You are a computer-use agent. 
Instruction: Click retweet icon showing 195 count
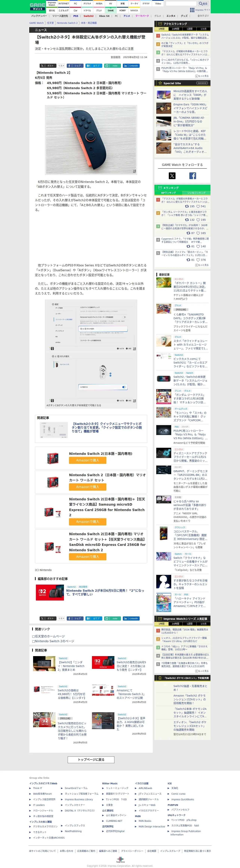point(187,206)
